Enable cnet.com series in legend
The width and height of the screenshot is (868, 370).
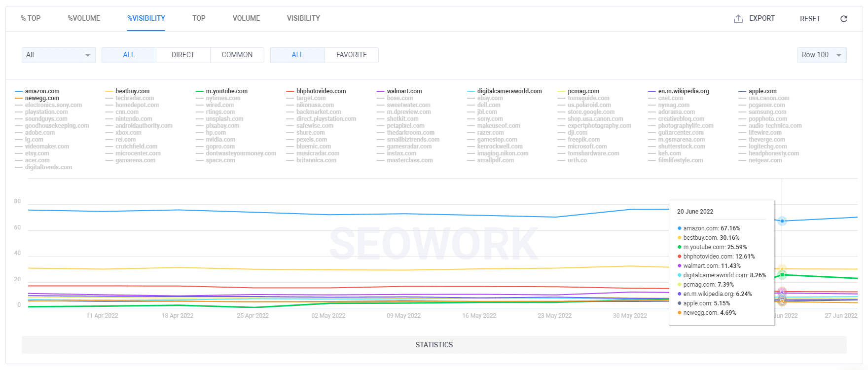pos(665,98)
